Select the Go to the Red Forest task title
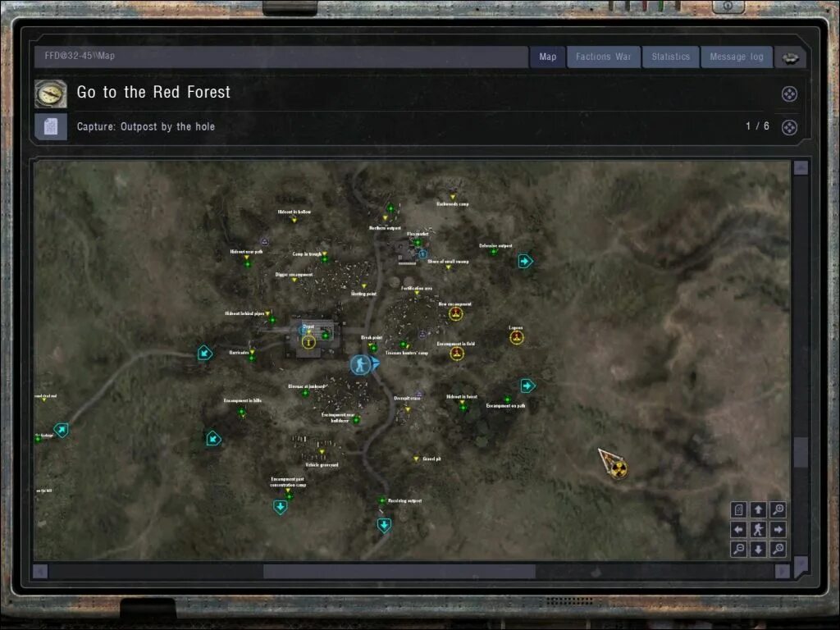Screen dimensions: 840x630 153,92
